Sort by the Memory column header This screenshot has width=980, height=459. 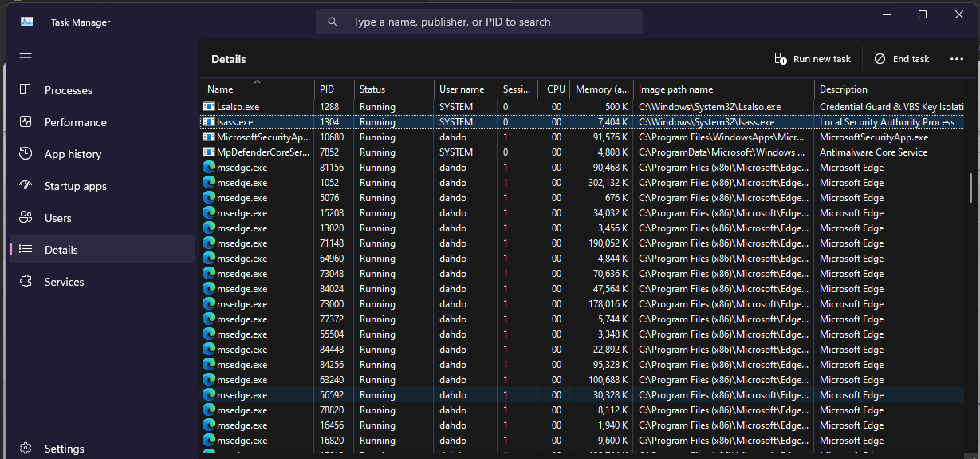pos(601,89)
